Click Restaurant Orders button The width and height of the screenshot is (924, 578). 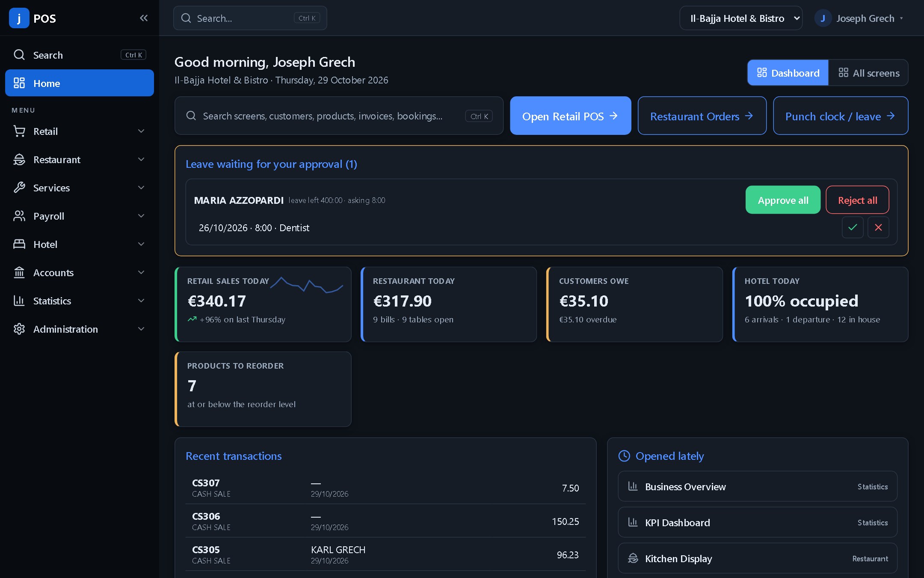(x=702, y=116)
